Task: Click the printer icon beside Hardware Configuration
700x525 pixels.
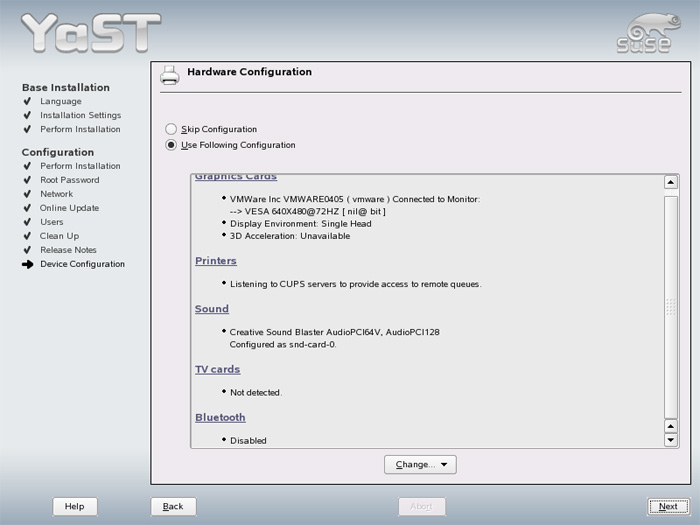Action: 170,75
